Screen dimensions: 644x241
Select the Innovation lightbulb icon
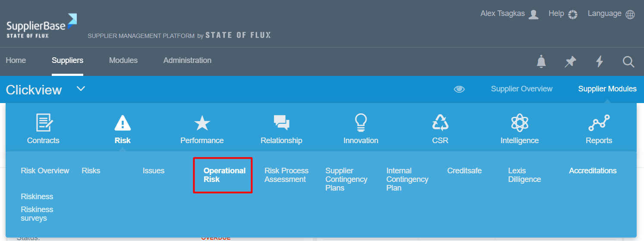pyautogui.click(x=361, y=123)
